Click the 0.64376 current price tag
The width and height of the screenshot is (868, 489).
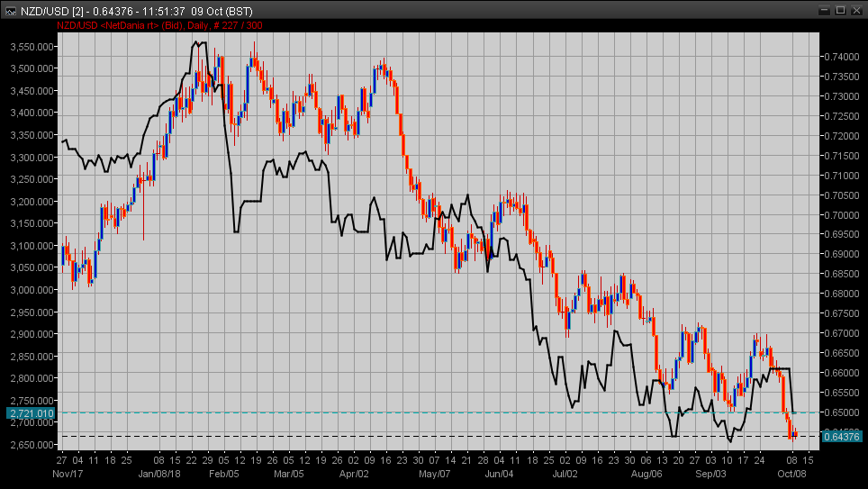[843, 437]
